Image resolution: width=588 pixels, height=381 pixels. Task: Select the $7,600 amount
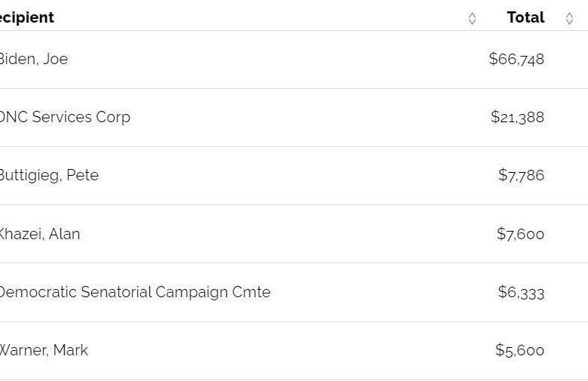520,234
